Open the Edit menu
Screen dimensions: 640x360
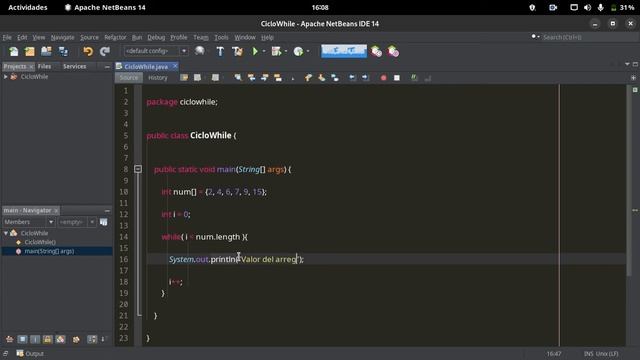[22, 37]
